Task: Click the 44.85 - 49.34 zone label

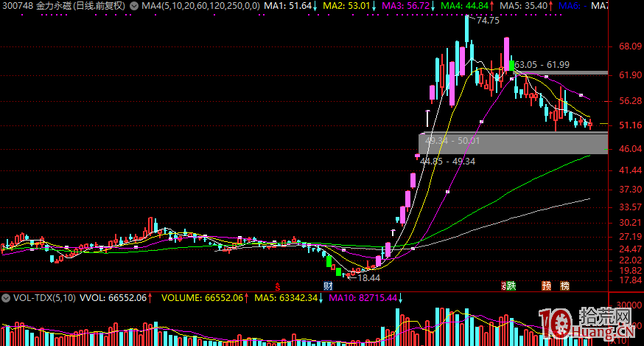Action: (448, 162)
